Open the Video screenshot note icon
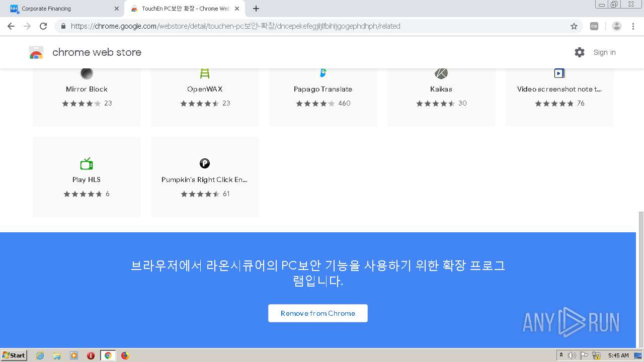Image resolution: width=644 pixels, height=362 pixels. click(559, 73)
